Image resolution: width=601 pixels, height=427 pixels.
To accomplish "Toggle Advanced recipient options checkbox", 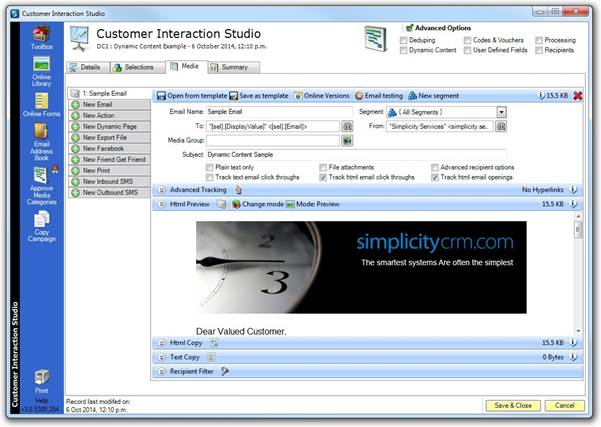I will (x=435, y=168).
